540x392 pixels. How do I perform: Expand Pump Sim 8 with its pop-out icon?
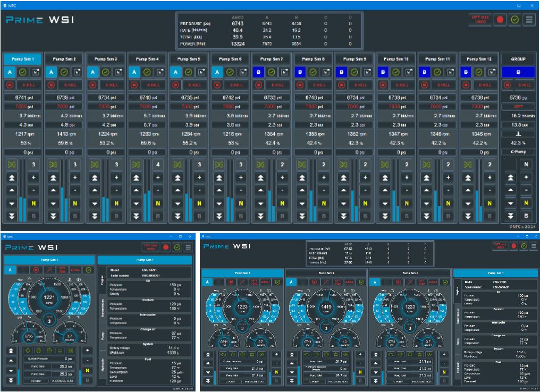click(x=326, y=72)
